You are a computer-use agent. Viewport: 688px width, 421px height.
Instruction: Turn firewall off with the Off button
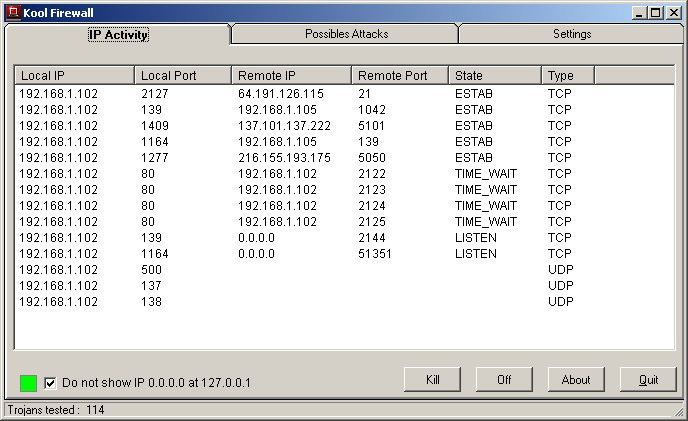point(504,380)
